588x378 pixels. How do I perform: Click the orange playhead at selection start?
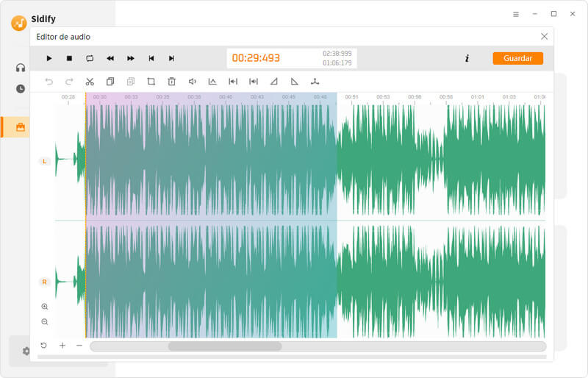click(x=86, y=215)
